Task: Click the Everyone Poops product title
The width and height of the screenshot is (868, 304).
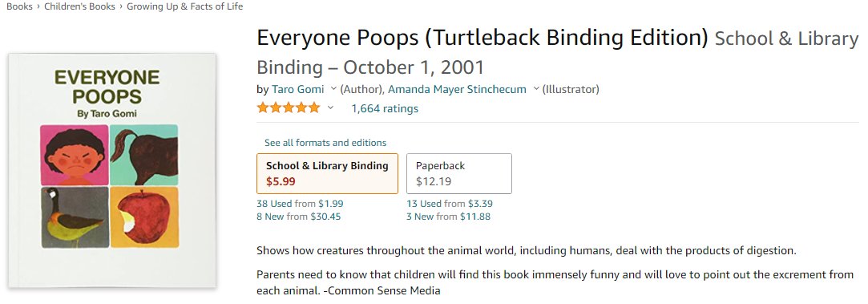Action: click(482, 38)
